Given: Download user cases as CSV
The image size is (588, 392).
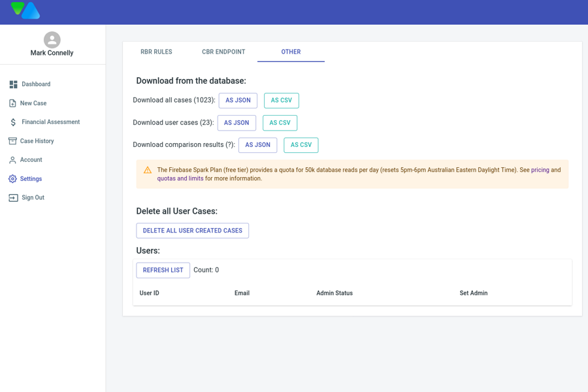Looking at the screenshot, I should 280,123.
